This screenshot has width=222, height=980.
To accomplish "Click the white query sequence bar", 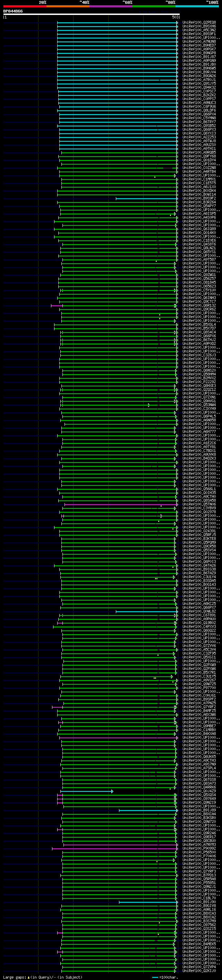I will tap(92, 15).
